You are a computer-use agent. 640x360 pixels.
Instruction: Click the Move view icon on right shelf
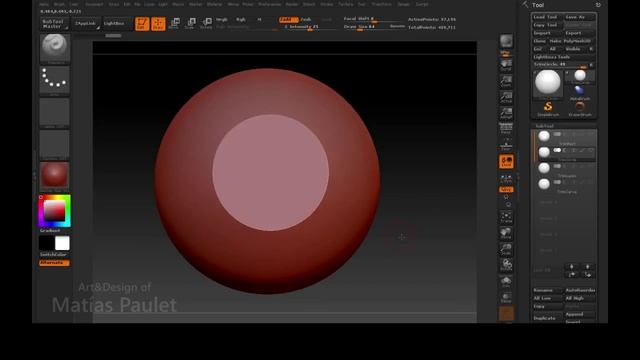pyautogui.click(x=506, y=233)
